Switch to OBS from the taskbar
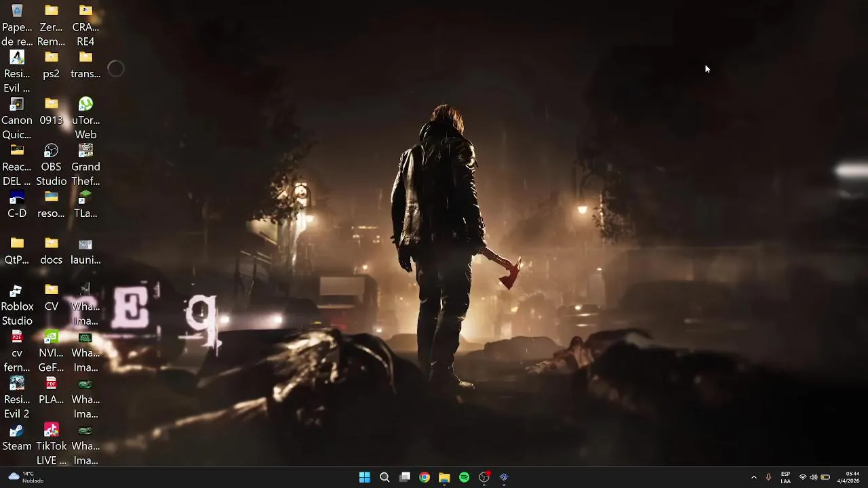Viewport: 868px width, 488px height. [x=484, y=477]
